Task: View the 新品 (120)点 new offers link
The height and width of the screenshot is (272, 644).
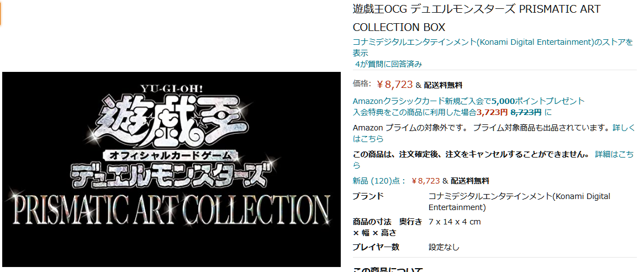Action: pyautogui.click(x=379, y=181)
